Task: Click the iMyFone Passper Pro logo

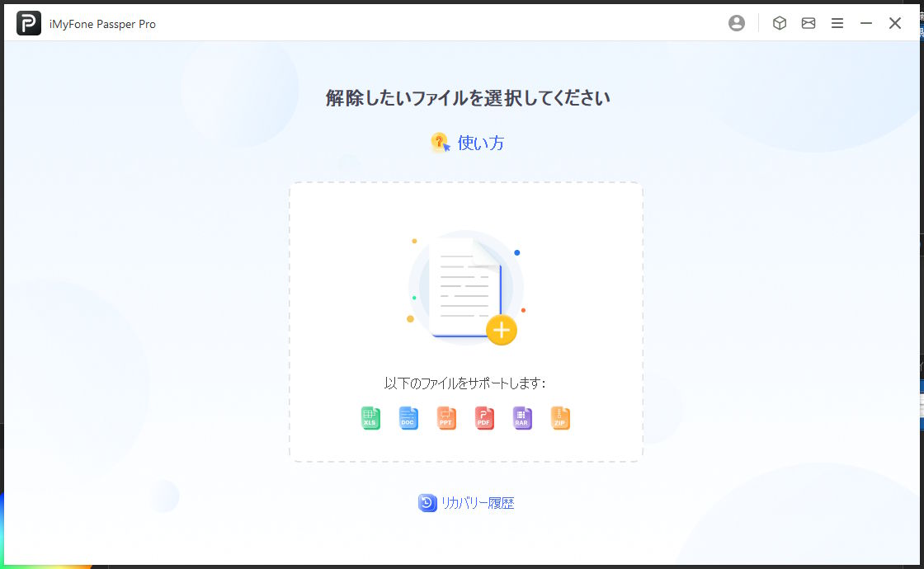Action: [29, 24]
